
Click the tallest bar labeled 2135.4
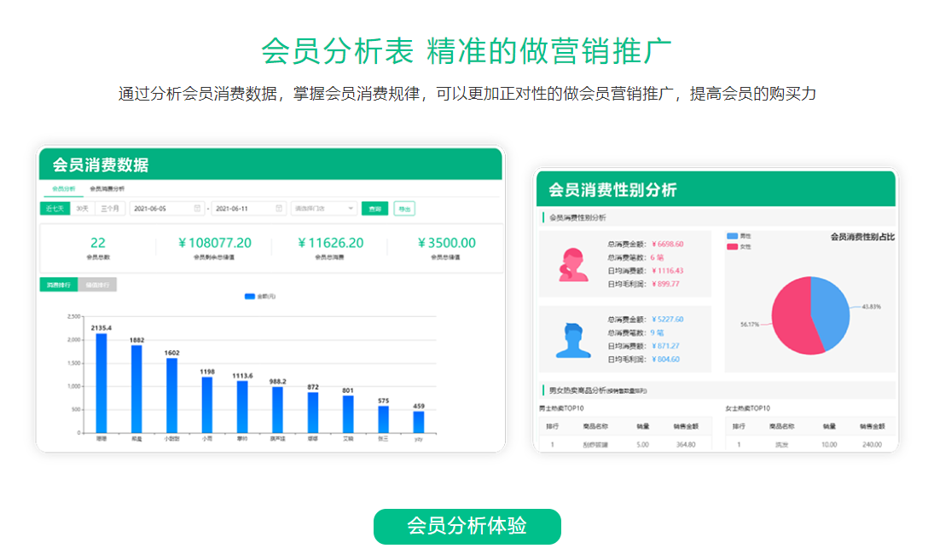pyautogui.click(x=102, y=382)
